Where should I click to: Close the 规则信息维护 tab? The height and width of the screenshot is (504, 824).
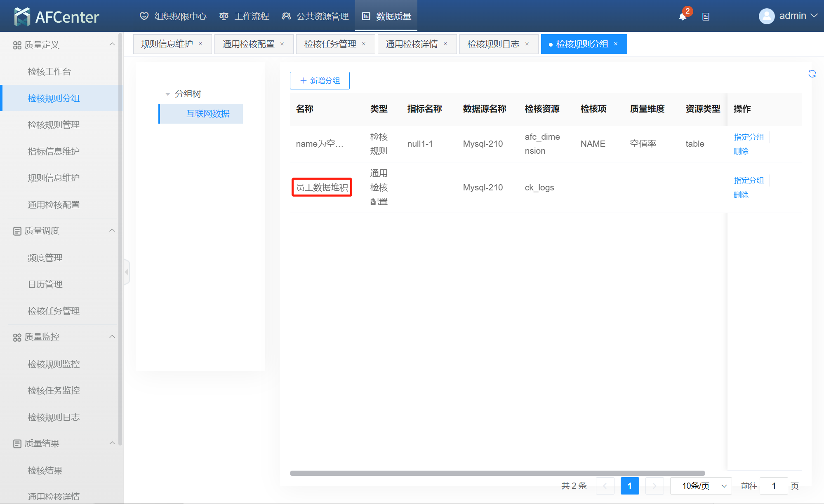(200, 44)
